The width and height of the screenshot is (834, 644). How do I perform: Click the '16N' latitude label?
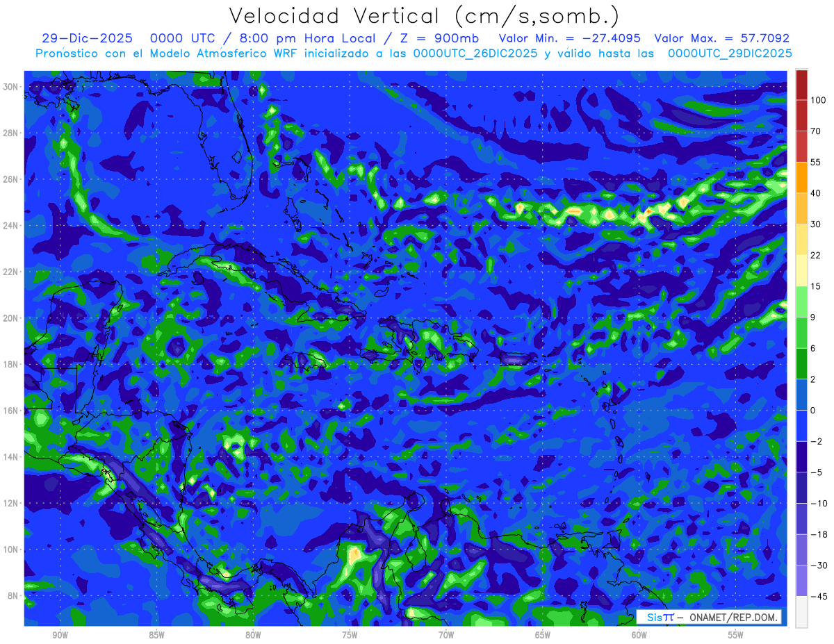[12, 411]
